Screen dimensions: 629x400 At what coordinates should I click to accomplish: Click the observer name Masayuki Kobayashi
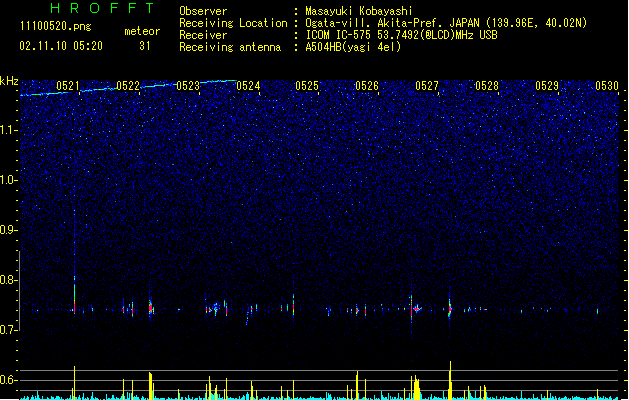tap(359, 11)
